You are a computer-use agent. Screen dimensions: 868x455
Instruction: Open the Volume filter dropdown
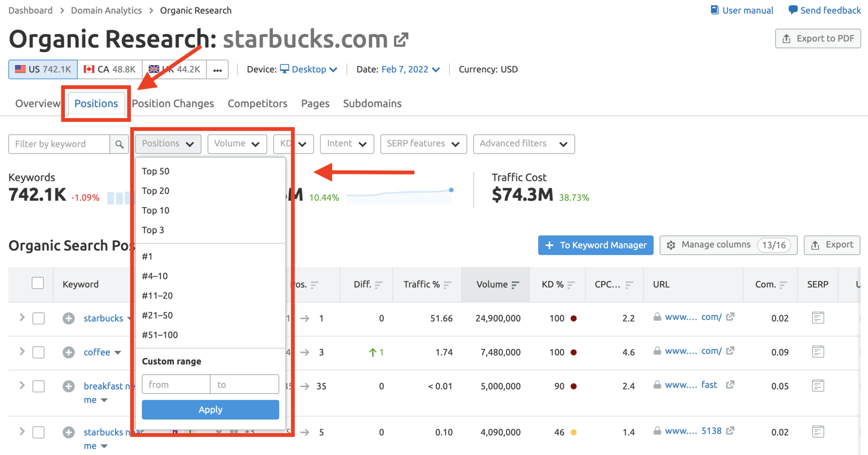pyautogui.click(x=237, y=144)
